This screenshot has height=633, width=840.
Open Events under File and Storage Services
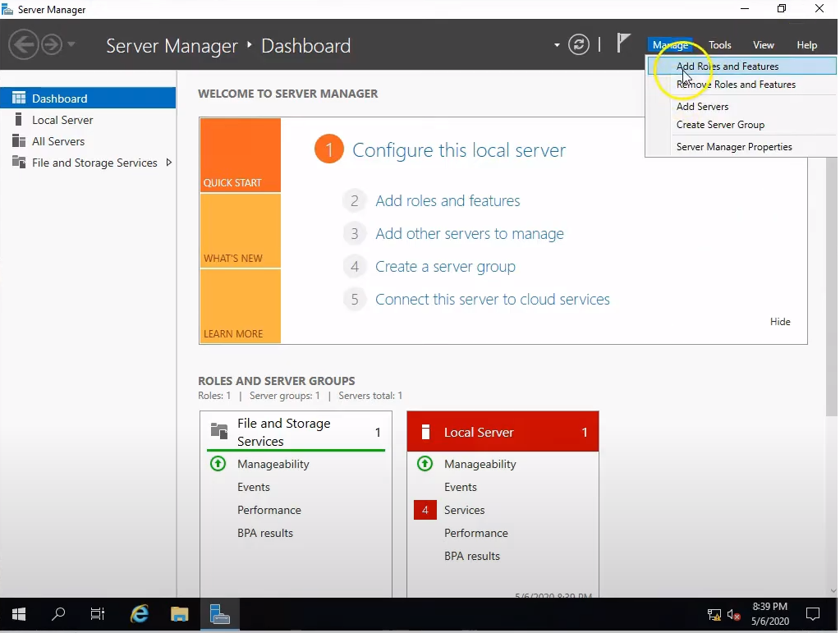pos(254,487)
